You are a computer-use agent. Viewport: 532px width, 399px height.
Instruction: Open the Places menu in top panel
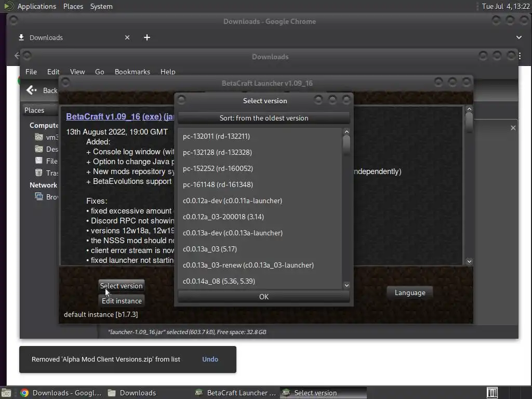[x=73, y=6]
